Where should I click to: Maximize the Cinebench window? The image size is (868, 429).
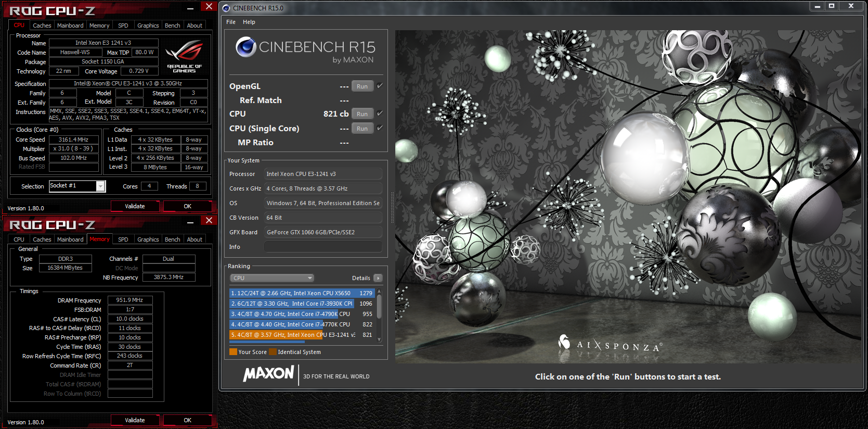click(x=832, y=6)
